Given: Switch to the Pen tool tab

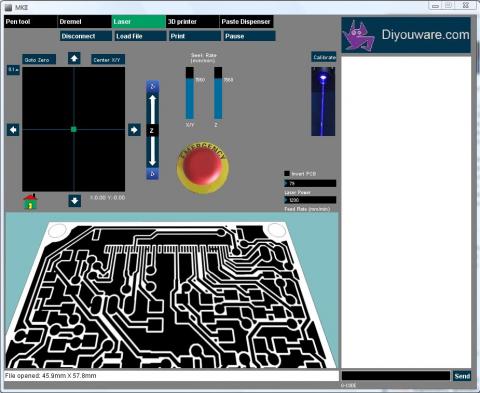Looking at the screenshot, I should (x=31, y=22).
